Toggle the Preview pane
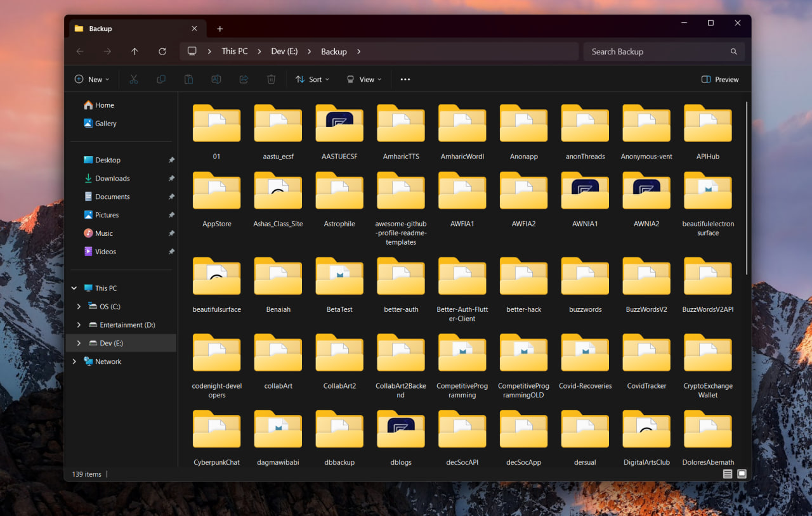This screenshot has width=812, height=516. pos(720,79)
